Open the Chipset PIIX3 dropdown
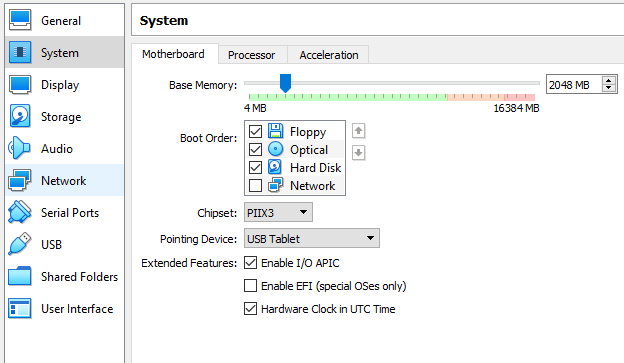 [278, 213]
